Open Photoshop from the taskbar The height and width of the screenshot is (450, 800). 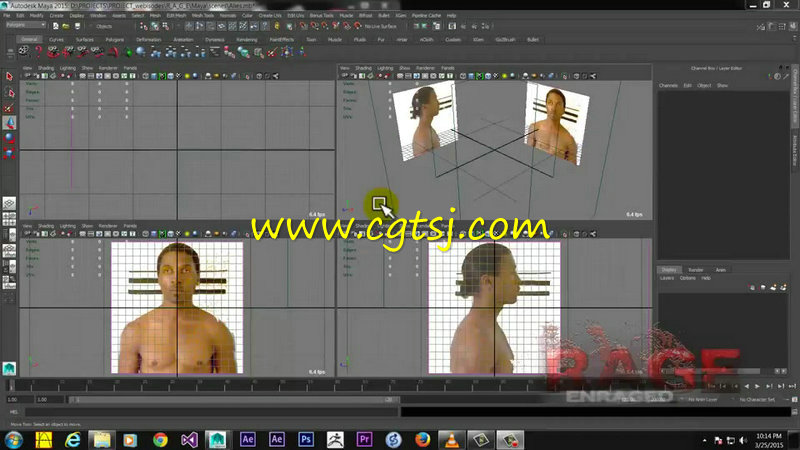[306, 439]
